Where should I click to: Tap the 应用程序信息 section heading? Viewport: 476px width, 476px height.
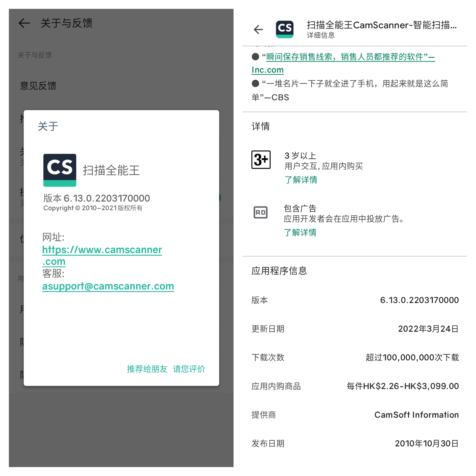(279, 271)
